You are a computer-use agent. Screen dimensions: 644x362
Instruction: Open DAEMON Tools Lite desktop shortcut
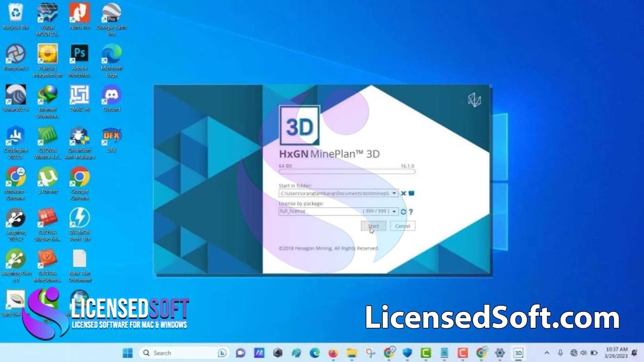click(x=80, y=225)
